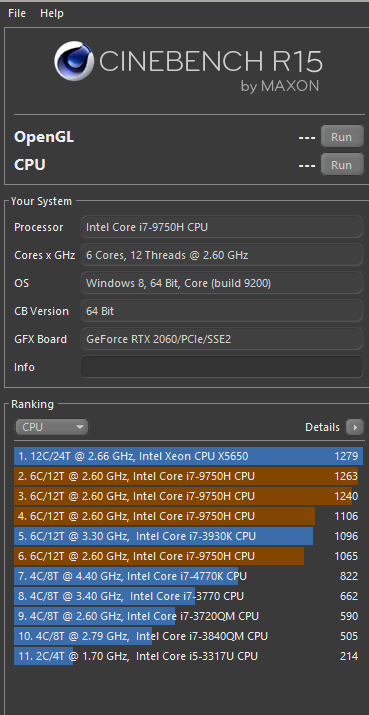Select ranking row 9 Intel Core i7-3720QM
Viewport: 369px width, 715px height.
188,616
